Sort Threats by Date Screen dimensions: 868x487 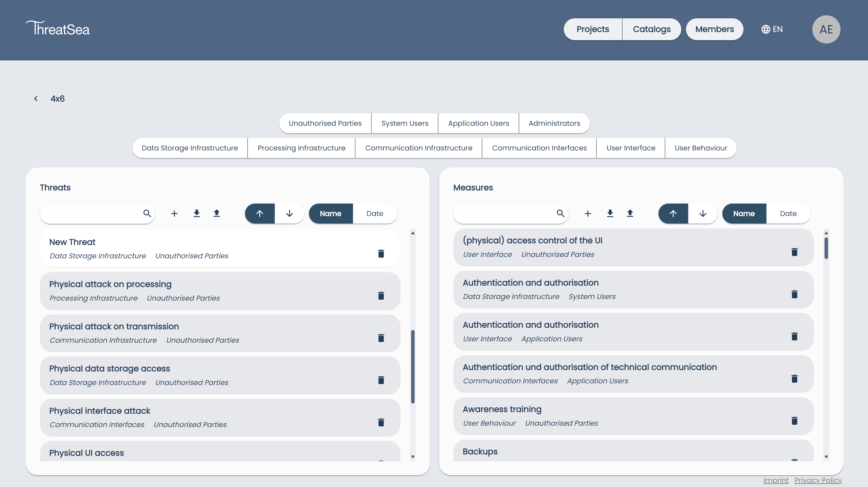[x=374, y=213]
